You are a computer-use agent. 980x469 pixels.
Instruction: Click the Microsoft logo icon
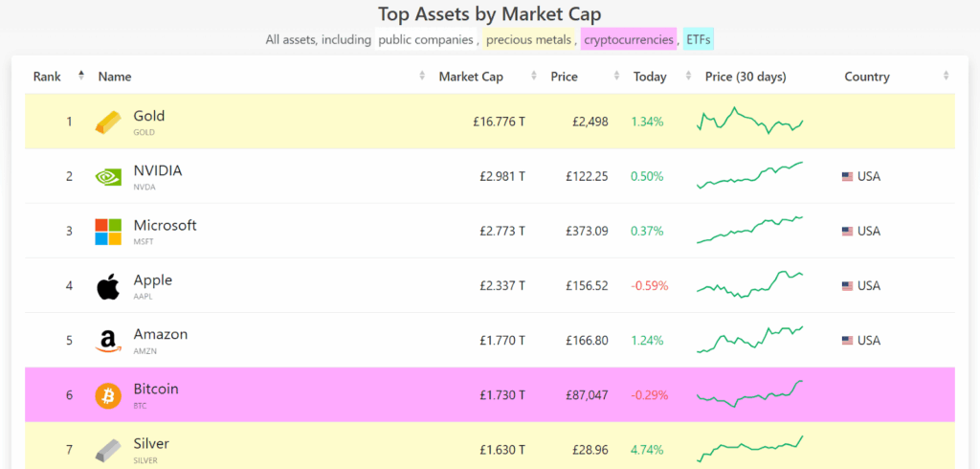tap(108, 232)
